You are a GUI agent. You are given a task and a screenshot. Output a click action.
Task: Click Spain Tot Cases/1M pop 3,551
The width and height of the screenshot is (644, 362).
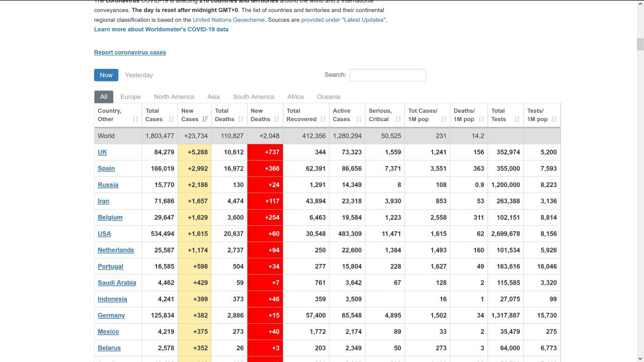(428, 168)
